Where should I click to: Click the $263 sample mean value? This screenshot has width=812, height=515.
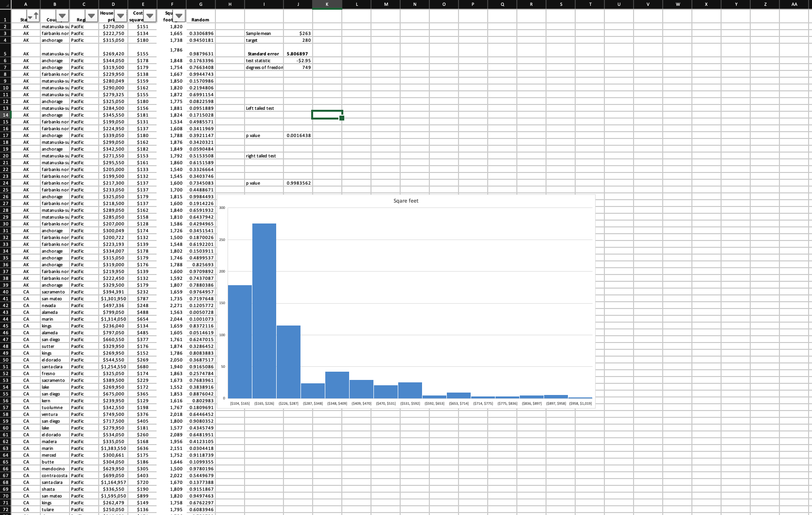298,34
